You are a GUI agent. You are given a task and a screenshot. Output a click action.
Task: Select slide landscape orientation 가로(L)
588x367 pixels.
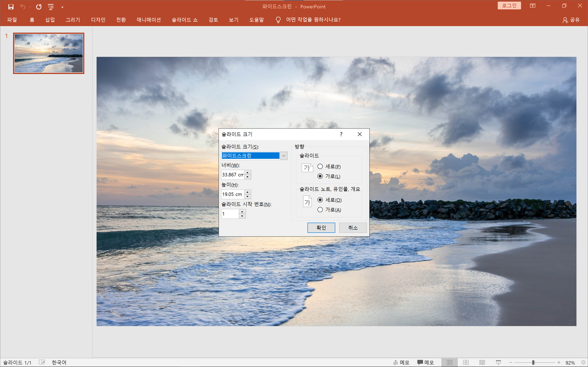(320, 176)
